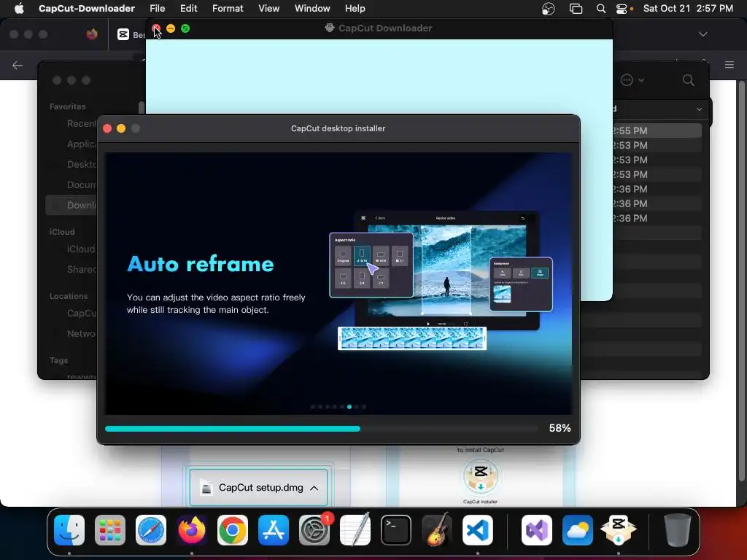Click the Firefox icon in the Dock

(x=192, y=530)
